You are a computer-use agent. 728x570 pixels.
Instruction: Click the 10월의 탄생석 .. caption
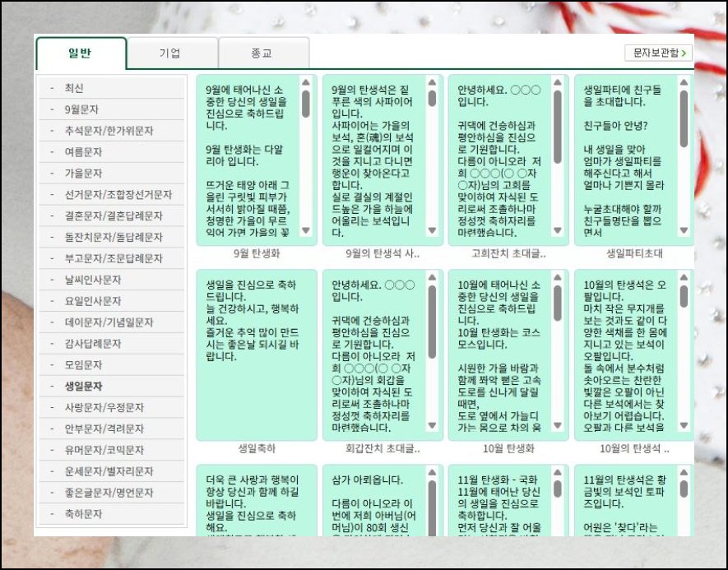click(x=634, y=448)
